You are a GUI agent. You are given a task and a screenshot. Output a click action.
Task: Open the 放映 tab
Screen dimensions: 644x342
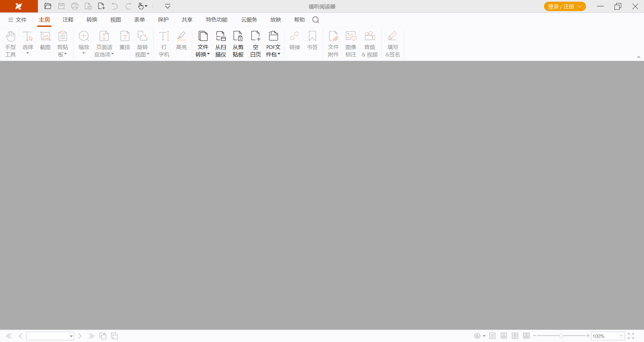[x=276, y=20]
